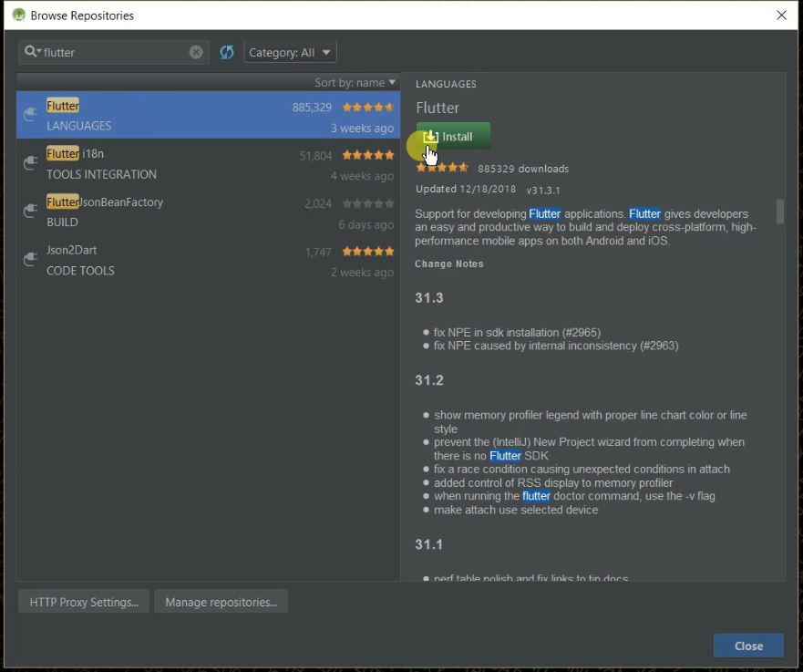Click the description panel scrollbar
Viewport: 803px width, 672px height.
tap(779, 212)
